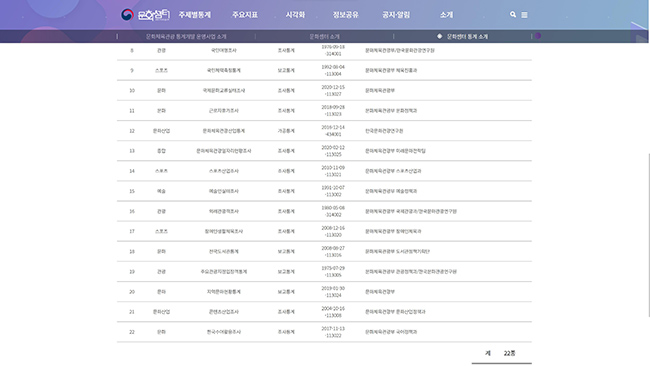Screen dimensions: 650x366
Task: Select the 국민여행조사 statistic in row 8
Action: (223, 51)
